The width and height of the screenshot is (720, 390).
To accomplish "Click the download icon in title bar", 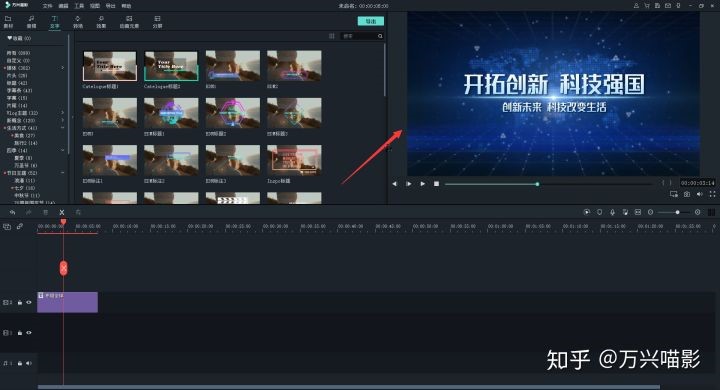I will 678,6.
